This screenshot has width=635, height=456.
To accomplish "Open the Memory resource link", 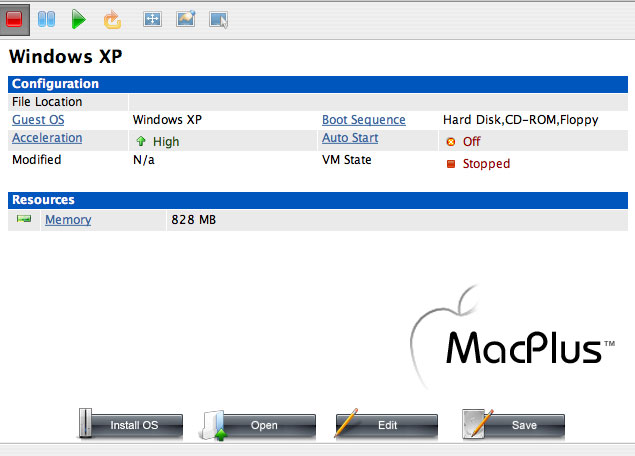I will point(68,219).
